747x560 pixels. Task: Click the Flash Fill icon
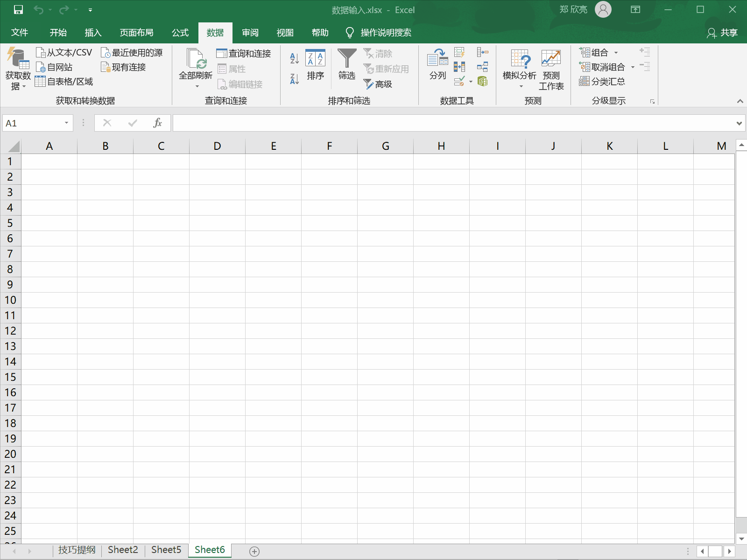pos(459,52)
